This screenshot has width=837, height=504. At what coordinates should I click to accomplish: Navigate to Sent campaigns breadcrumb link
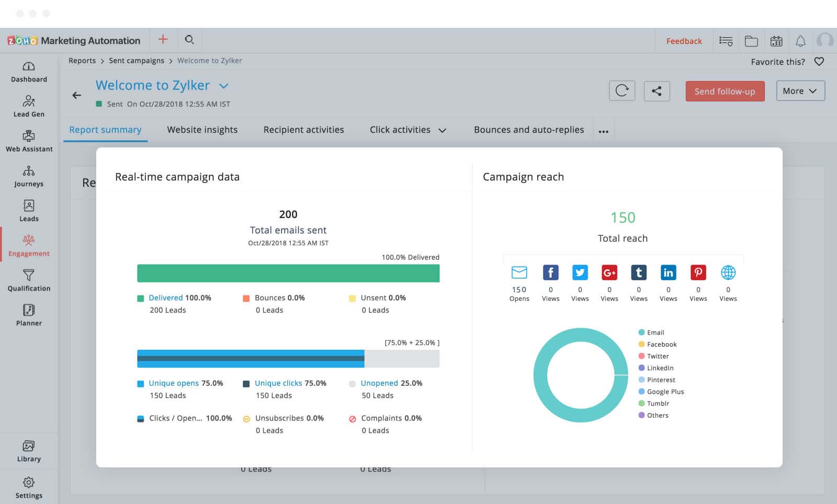[x=137, y=61]
